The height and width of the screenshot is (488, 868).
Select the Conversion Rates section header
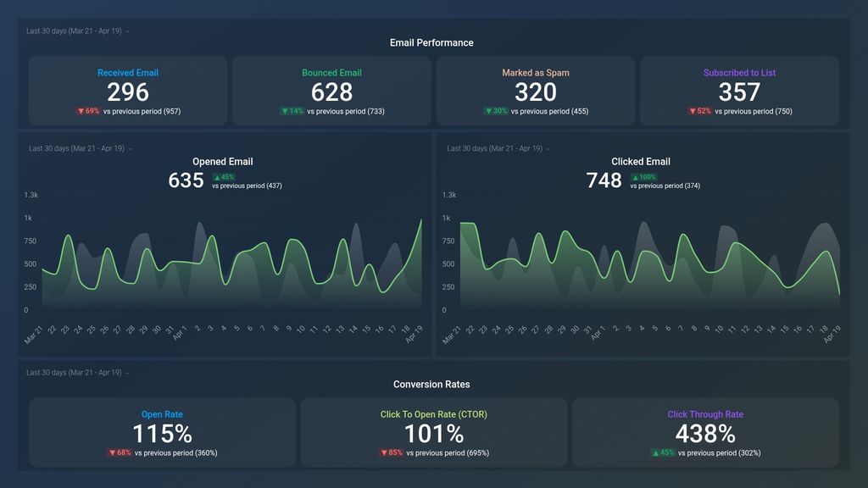431,384
